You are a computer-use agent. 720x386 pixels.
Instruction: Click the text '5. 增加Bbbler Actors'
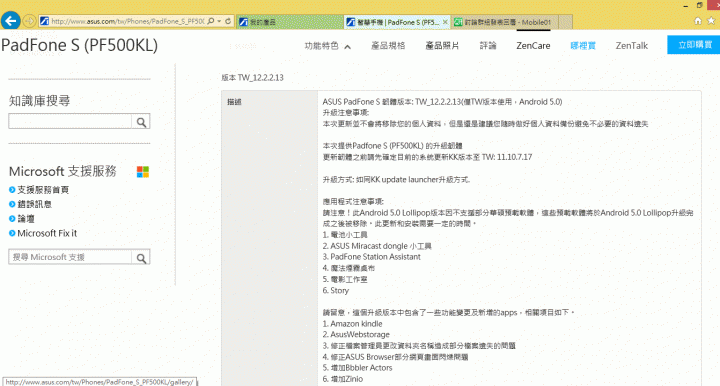point(357,368)
